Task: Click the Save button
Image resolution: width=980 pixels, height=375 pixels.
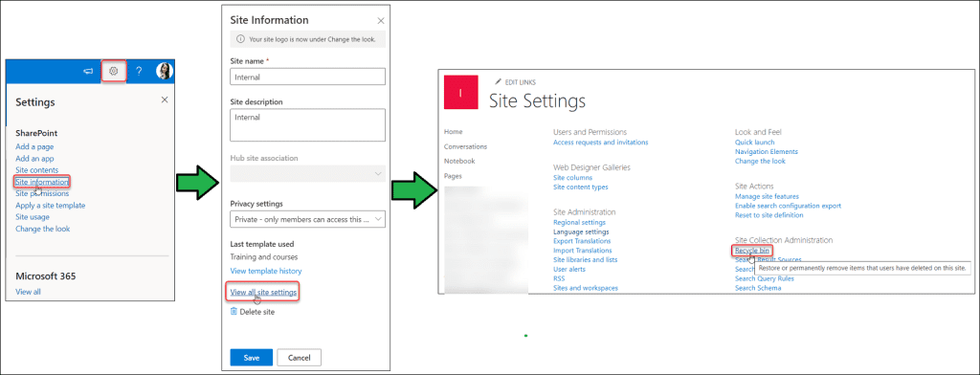Action: [x=252, y=358]
